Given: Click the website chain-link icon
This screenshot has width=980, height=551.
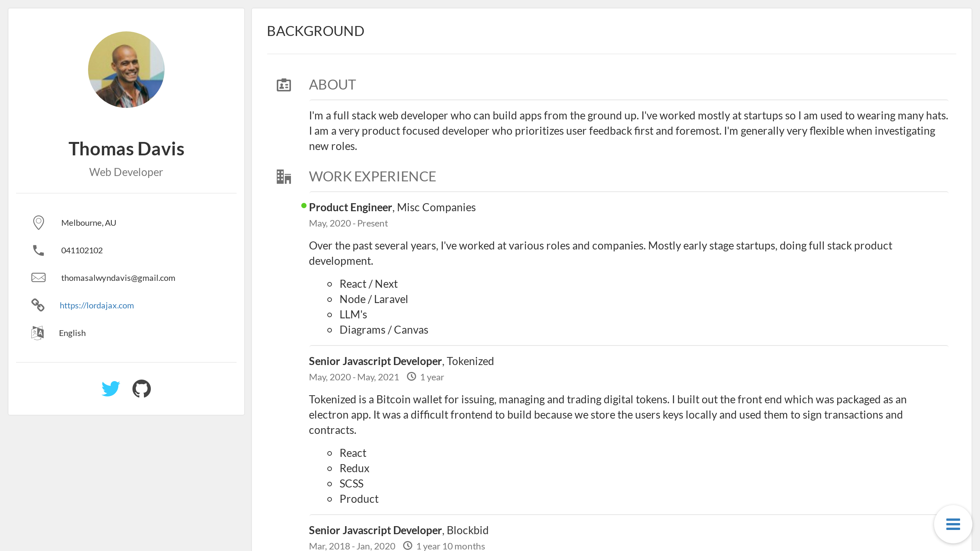Looking at the screenshot, I should tap(38, 305).
